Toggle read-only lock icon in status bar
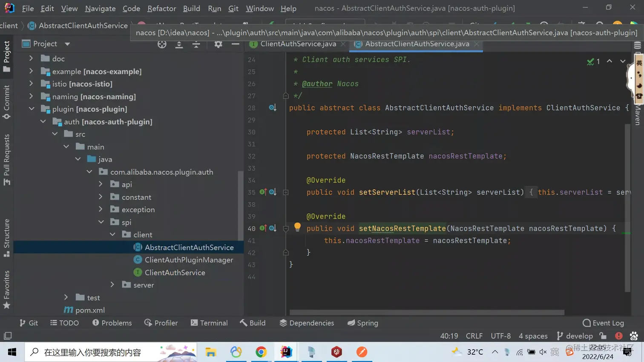The image size is (644, 362). pos(603,336)
